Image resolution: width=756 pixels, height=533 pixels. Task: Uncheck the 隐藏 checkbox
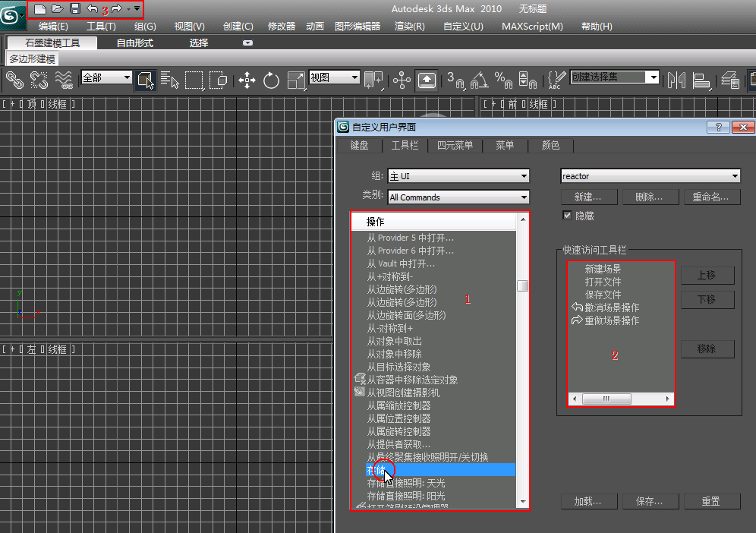click(568, 215)
